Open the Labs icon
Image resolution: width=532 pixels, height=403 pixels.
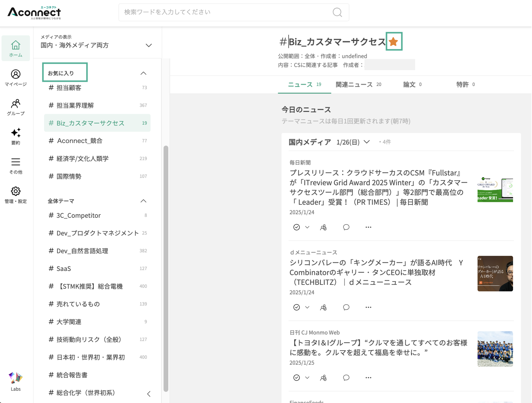coord(16,382)
